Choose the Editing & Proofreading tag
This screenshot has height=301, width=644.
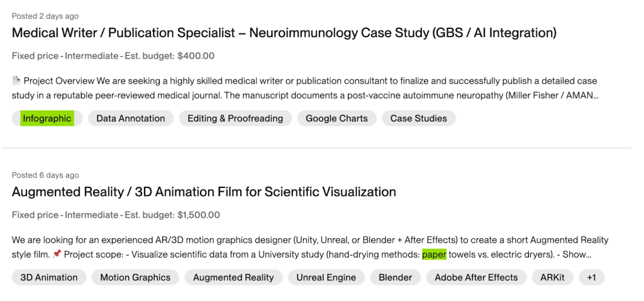(235, 118)
